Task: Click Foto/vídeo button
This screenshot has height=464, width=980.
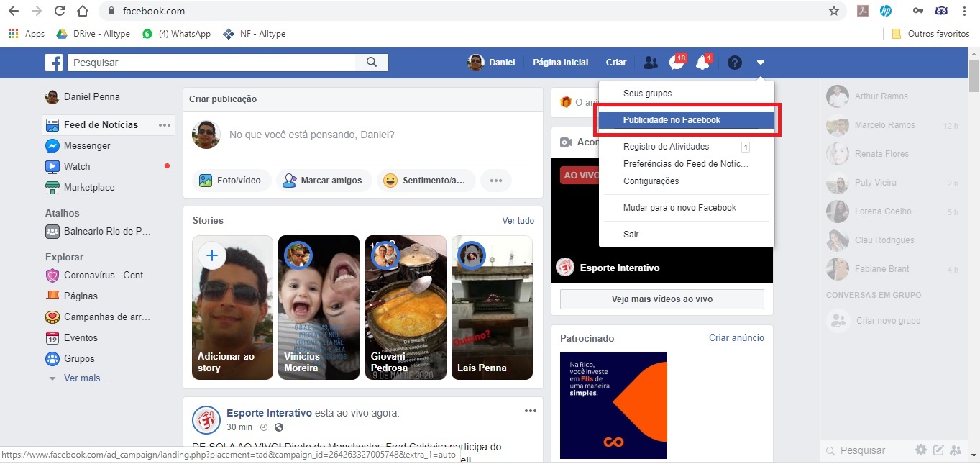Action: (230, 181)
